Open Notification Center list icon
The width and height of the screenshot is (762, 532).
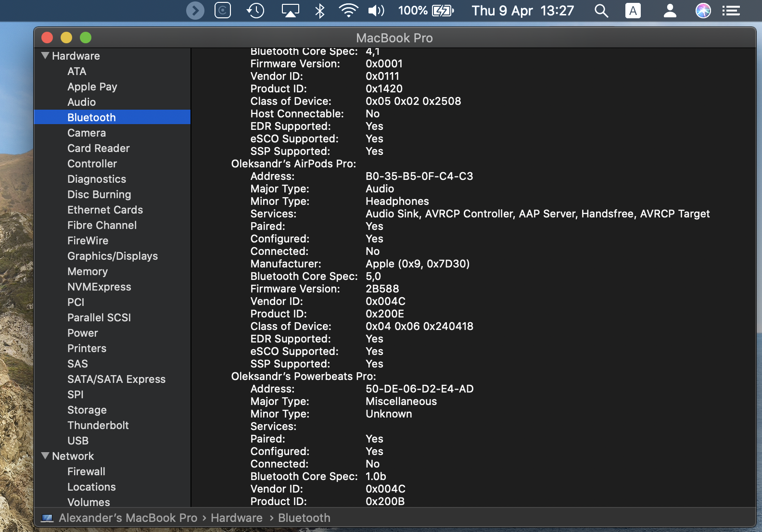(x=731, y=11)
